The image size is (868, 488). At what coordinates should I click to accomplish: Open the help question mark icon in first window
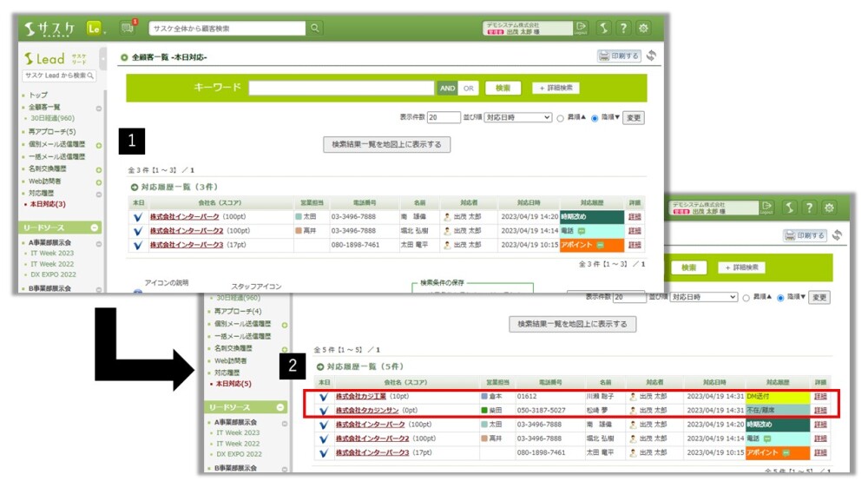(623, 28)
